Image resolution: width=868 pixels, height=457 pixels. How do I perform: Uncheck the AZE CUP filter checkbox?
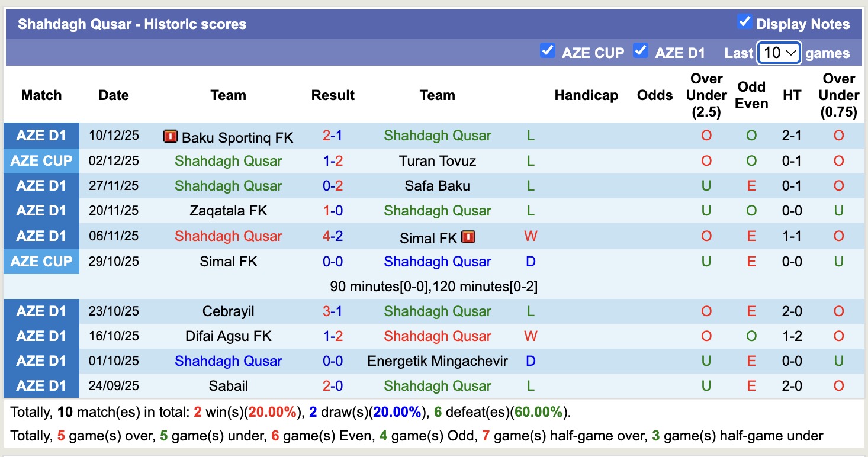[548, 51]
